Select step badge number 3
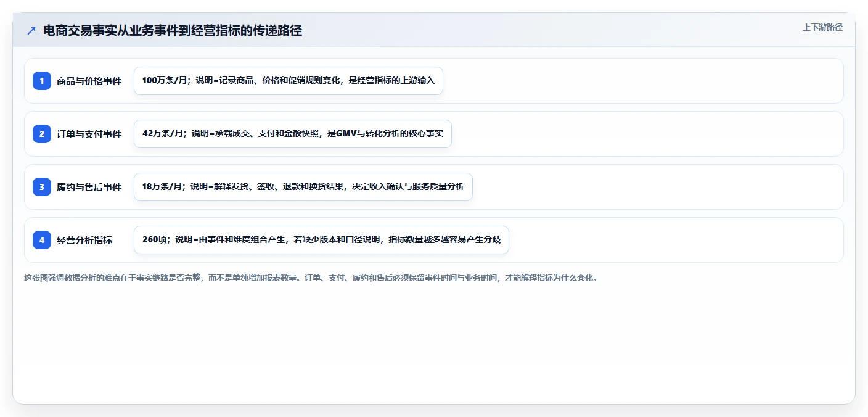Image resolution: width=868 pixels, height=417 pixels. click(42, 187)
